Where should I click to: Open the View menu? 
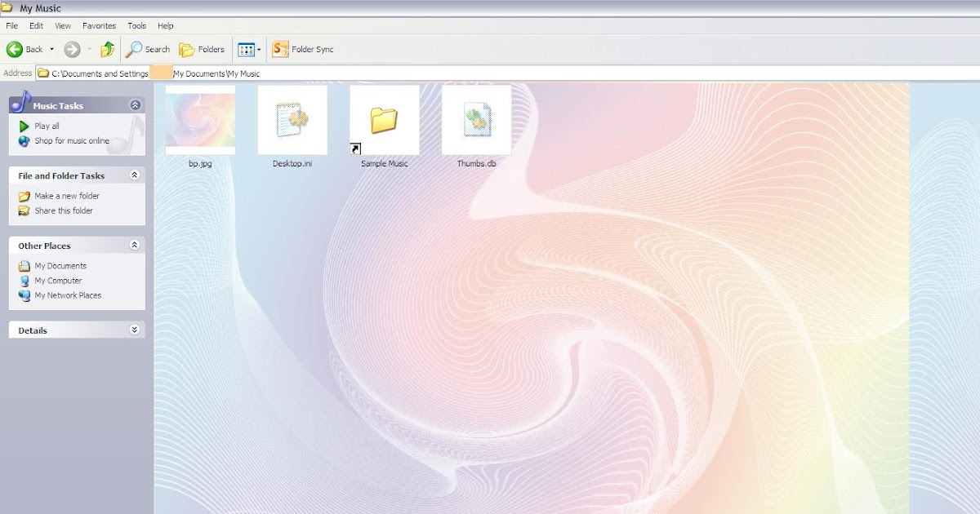point(62,25)
